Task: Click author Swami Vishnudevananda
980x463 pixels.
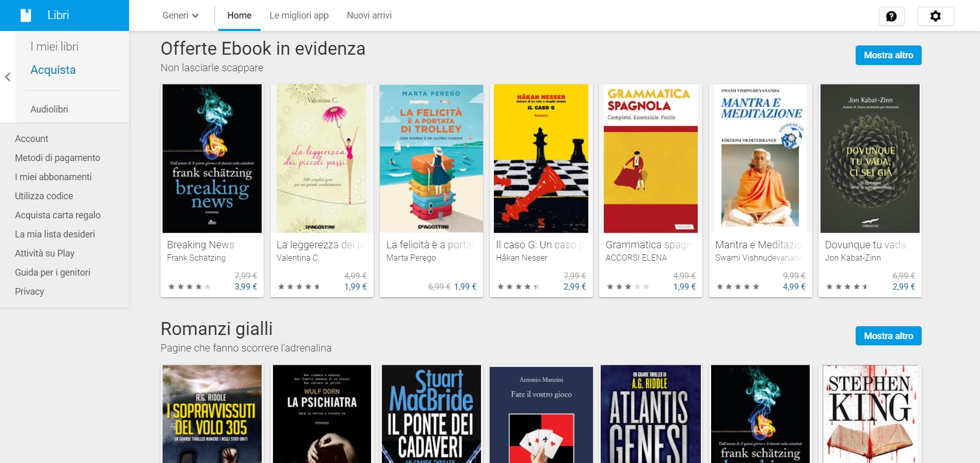Action: click(x=759, y=258)
